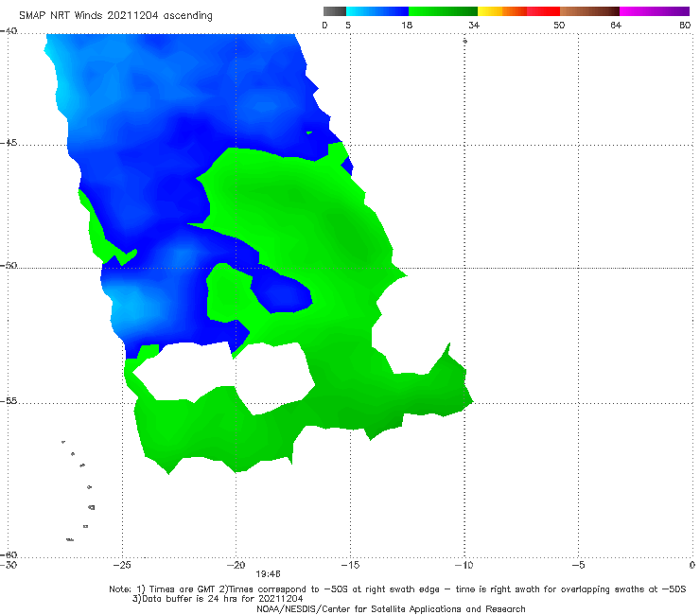
Task: Click the latitude label '-40'
Action: pos(9,31)
